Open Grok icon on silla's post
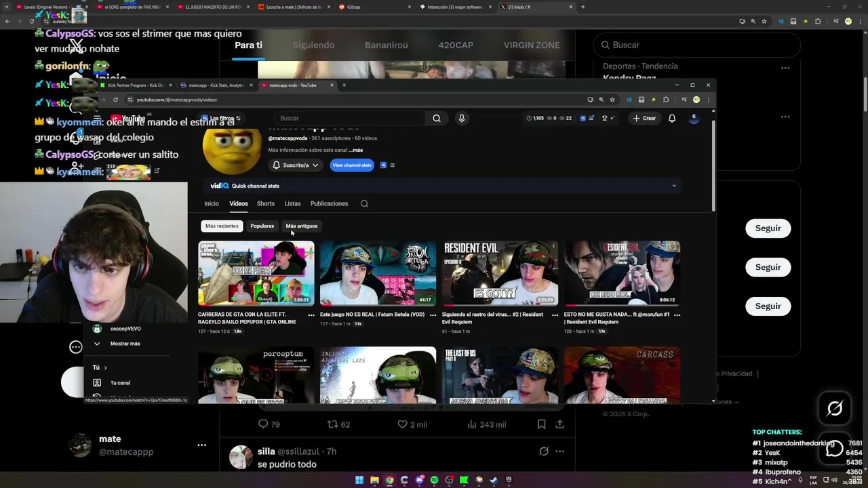Viewport: 868px width, 488px height. coord(543,451)
